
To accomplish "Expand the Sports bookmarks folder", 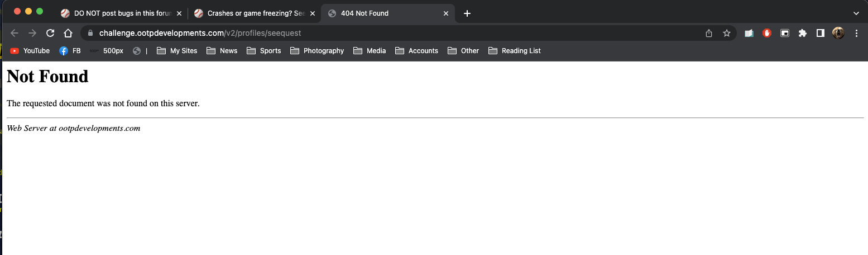I will point(263,51).
